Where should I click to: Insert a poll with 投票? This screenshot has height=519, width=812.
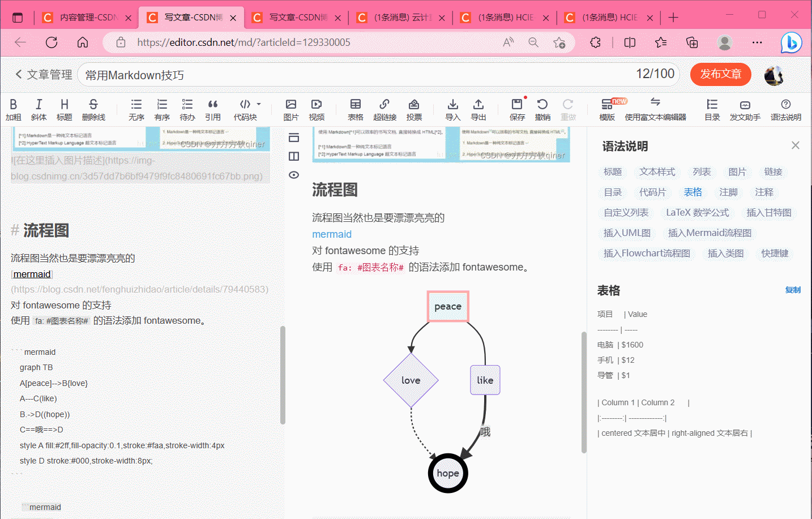414,110
